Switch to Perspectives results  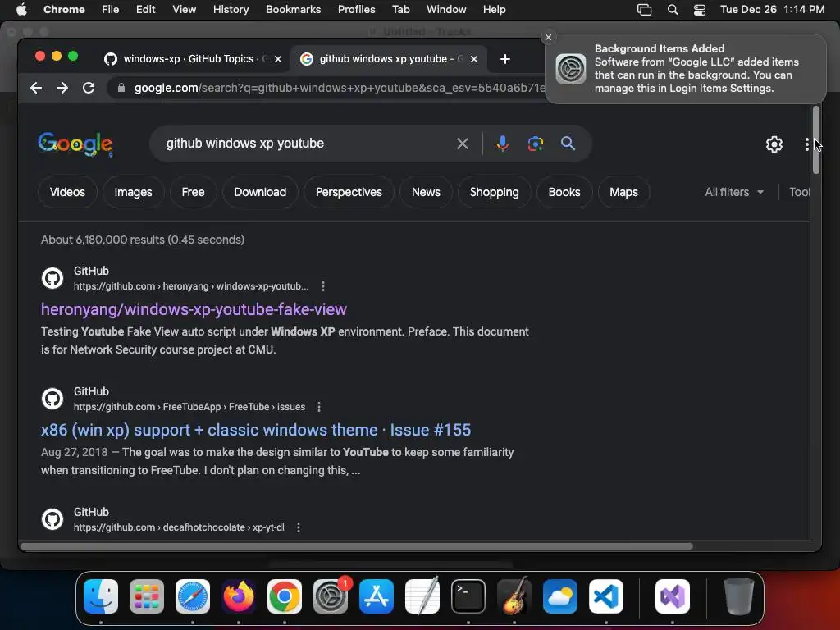coord(349,192)
